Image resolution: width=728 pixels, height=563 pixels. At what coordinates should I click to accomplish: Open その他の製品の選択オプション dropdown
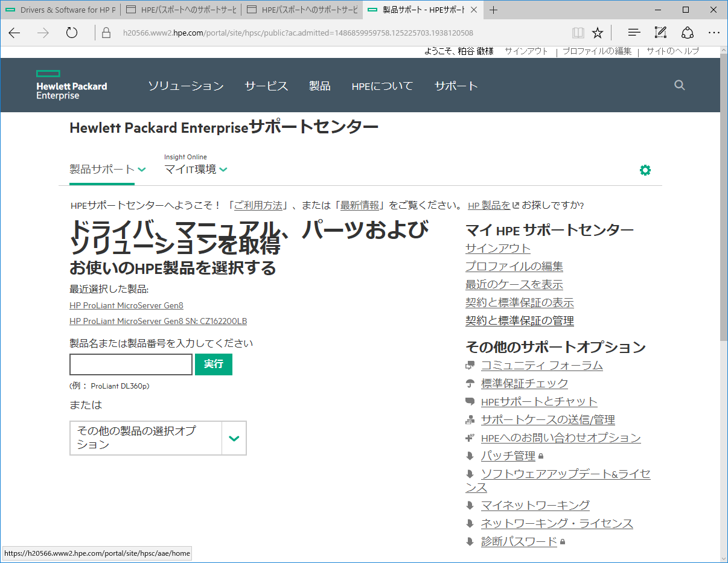coord(158,438)
